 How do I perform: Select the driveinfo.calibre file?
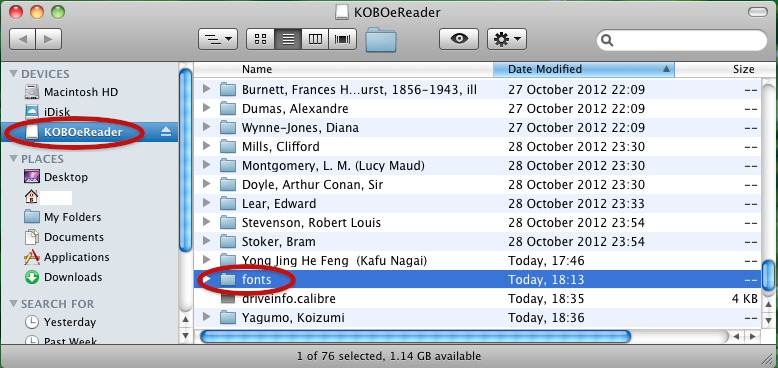[x=477, y=299]
